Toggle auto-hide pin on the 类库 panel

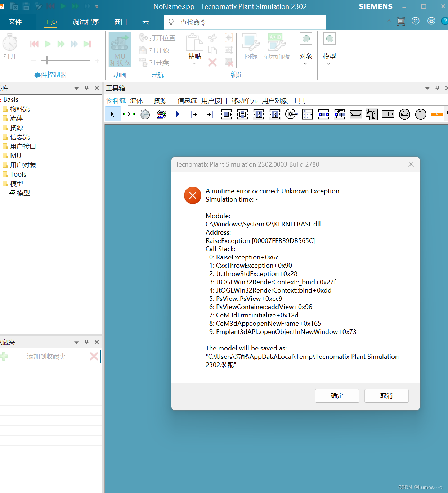[x=86, y=88]
